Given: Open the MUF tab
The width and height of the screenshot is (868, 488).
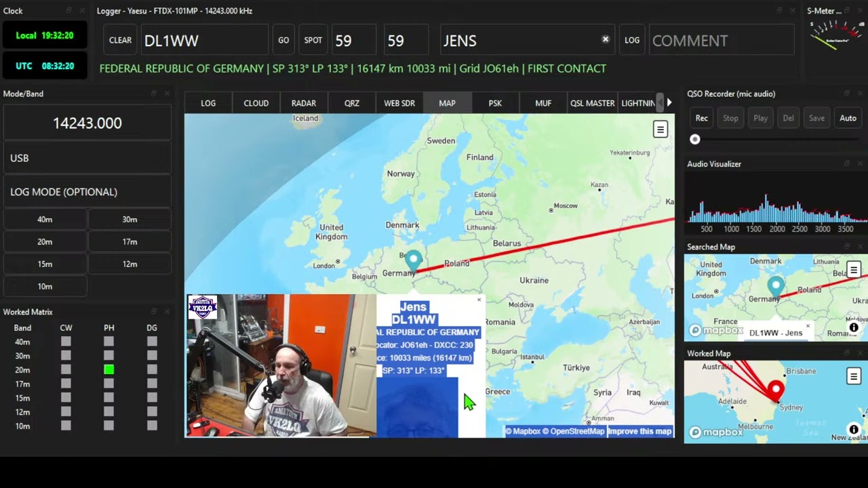Looking at the screenshot, I should point(543,103).
